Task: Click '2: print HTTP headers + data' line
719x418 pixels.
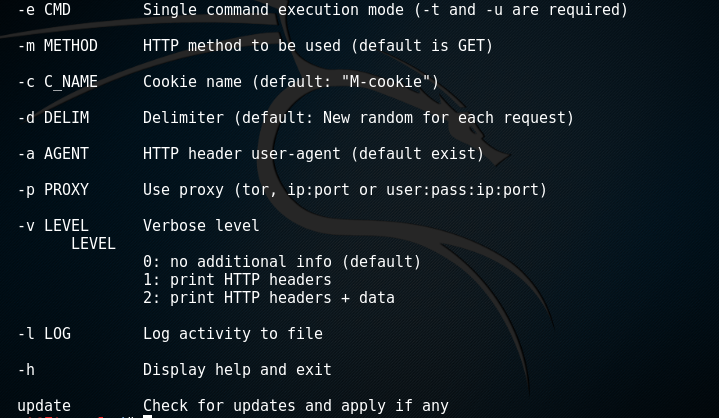Action: pos(269,298)
